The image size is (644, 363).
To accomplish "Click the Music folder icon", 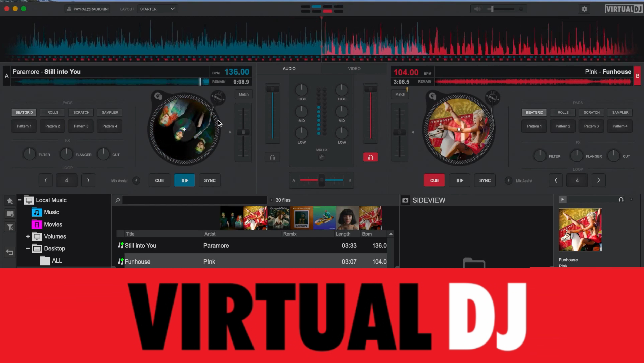I will [36, 212].
